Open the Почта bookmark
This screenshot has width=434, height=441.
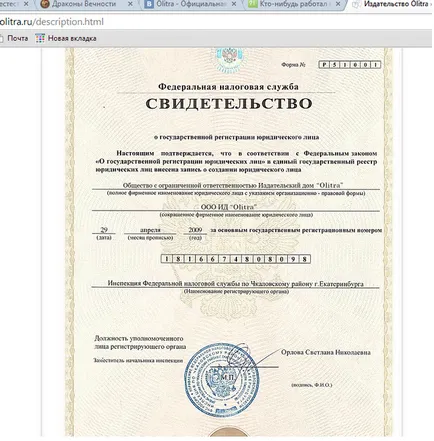coord(14,38)
